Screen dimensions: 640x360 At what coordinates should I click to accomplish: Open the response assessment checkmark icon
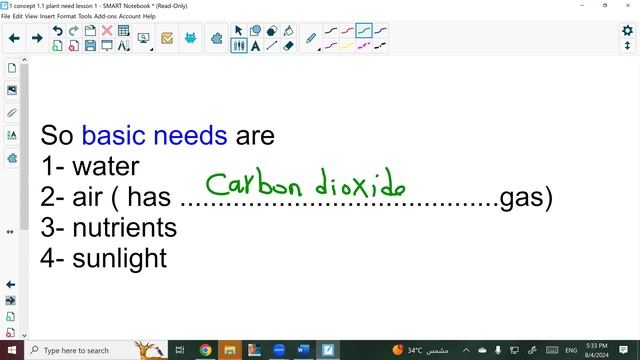[x=167, y=38]
